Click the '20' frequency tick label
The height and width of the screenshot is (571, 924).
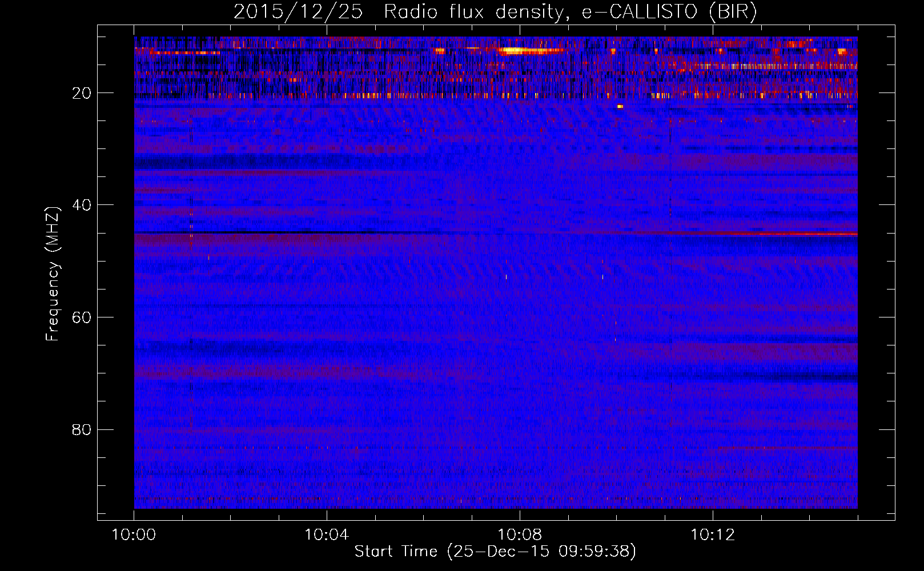[x=82, y=93]
